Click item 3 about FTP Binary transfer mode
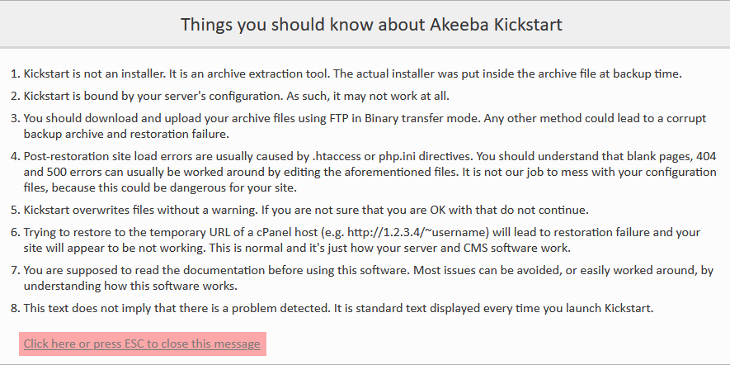Viewport: 730px width, 365px height. 365,127
